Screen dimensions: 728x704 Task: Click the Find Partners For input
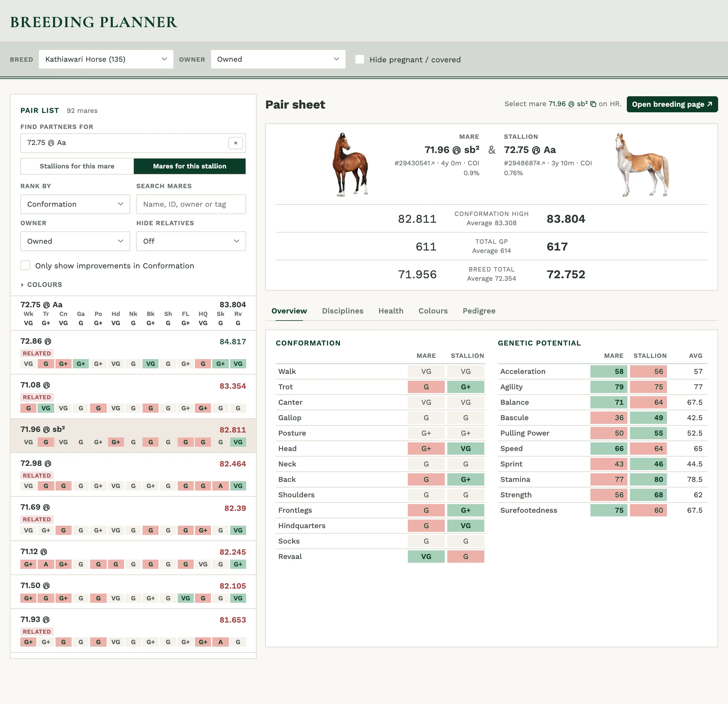pyautogui.click(x=133, y=143)
